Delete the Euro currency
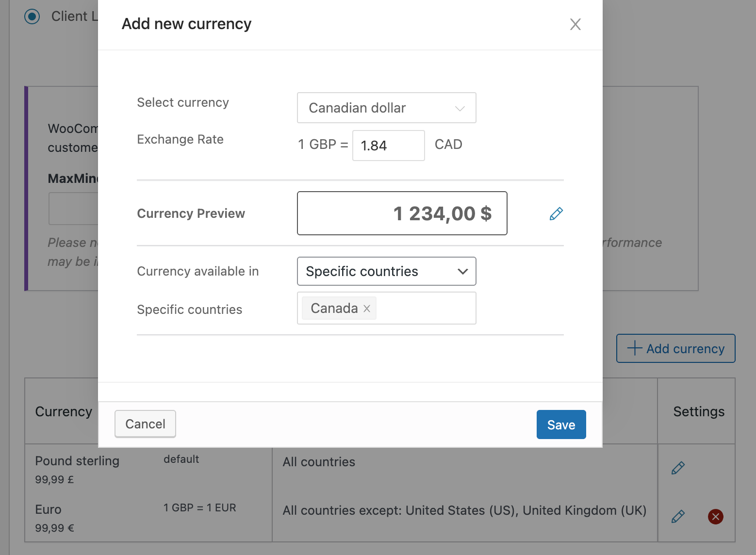Screen dimensions: 756x555 pyautogui.click(x=715, y=516)
